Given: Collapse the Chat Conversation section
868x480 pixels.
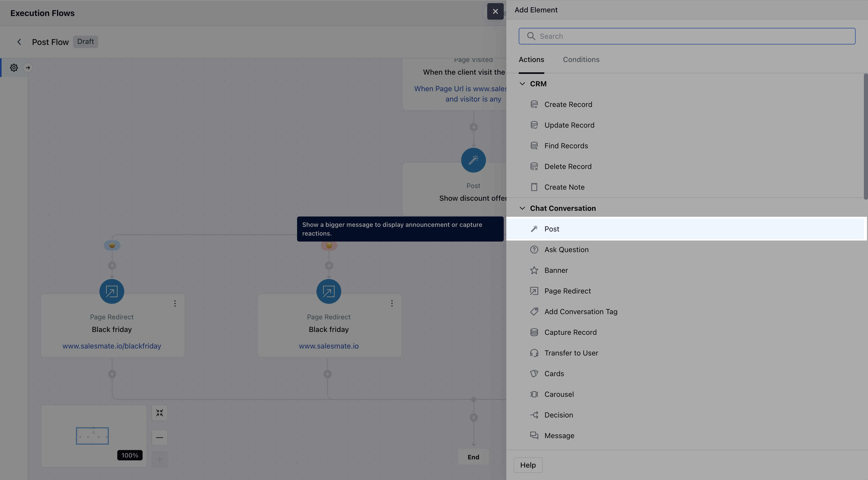Looking at the screenshot, I should [x=522, y=208].
